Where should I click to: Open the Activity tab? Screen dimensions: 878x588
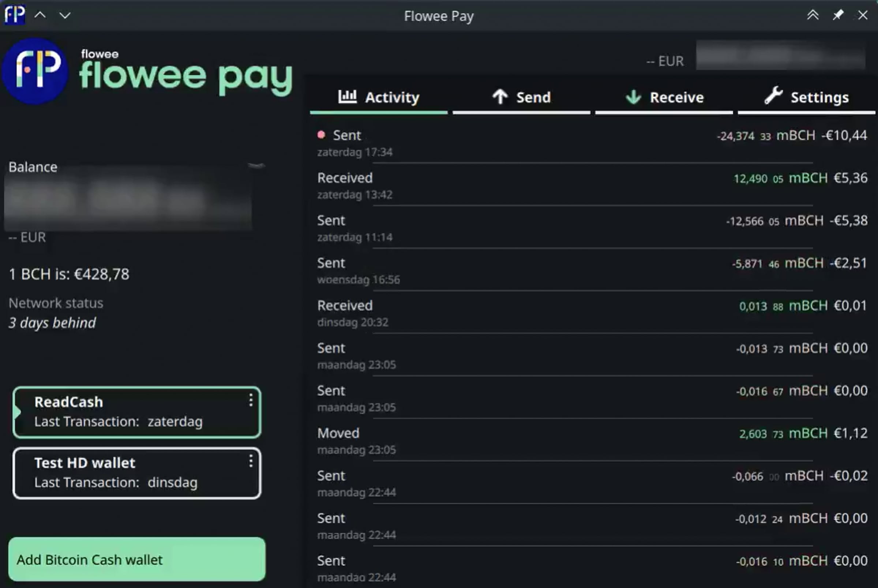tap(378, 98)
